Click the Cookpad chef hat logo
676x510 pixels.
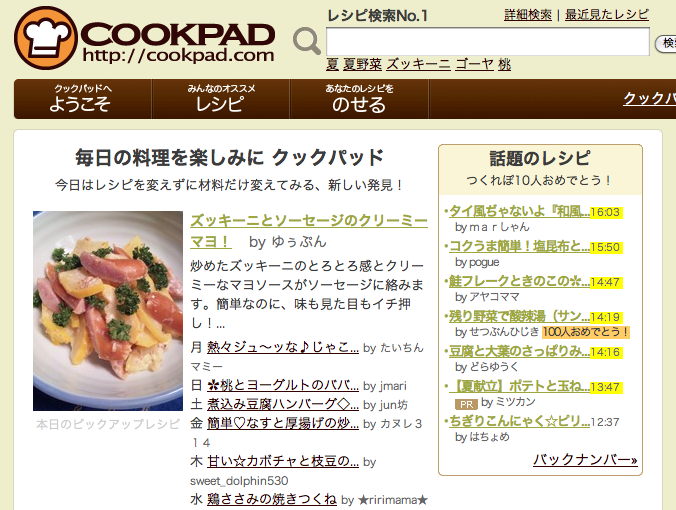[x=45, y=38]
